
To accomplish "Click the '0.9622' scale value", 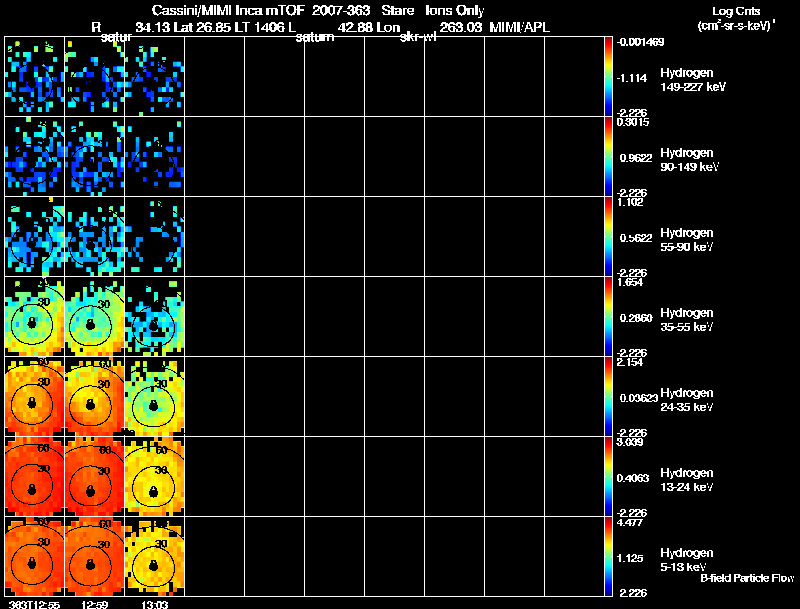I will (x=636, y=158).
